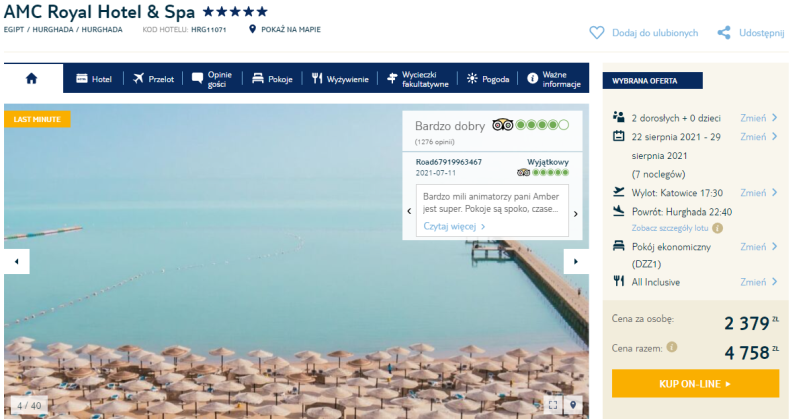
Task: Click the total price 4 758 zł
Action: tap(751, 353)
